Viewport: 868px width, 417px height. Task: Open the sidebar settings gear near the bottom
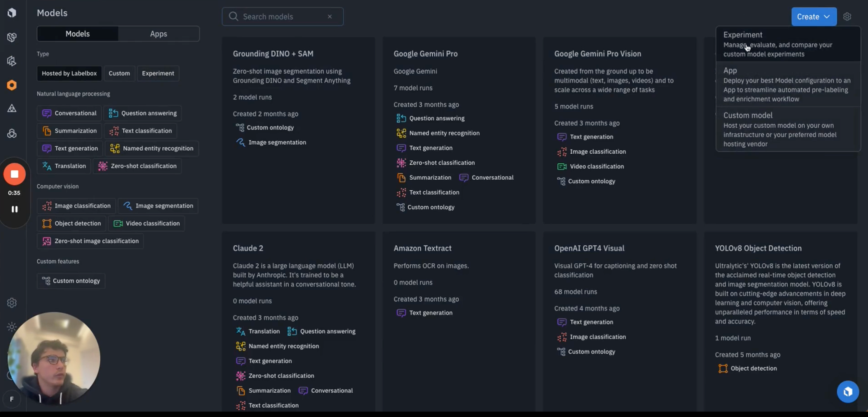tap(12, 303)
